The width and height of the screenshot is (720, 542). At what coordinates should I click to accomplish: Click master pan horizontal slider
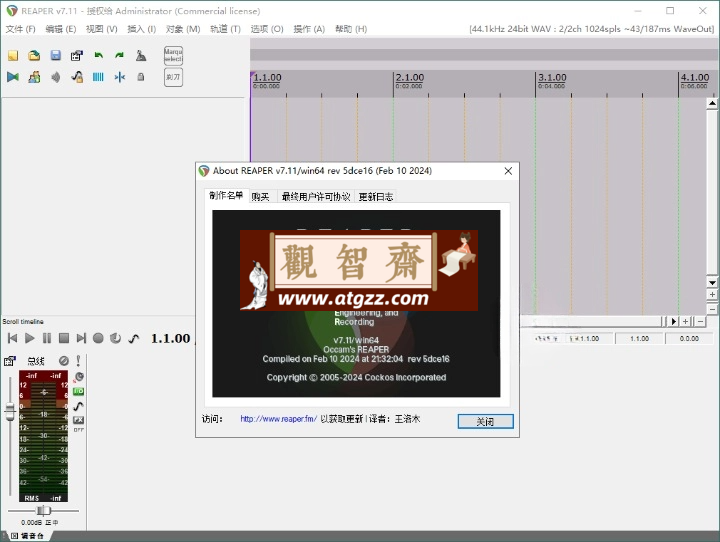pos(43,510)
